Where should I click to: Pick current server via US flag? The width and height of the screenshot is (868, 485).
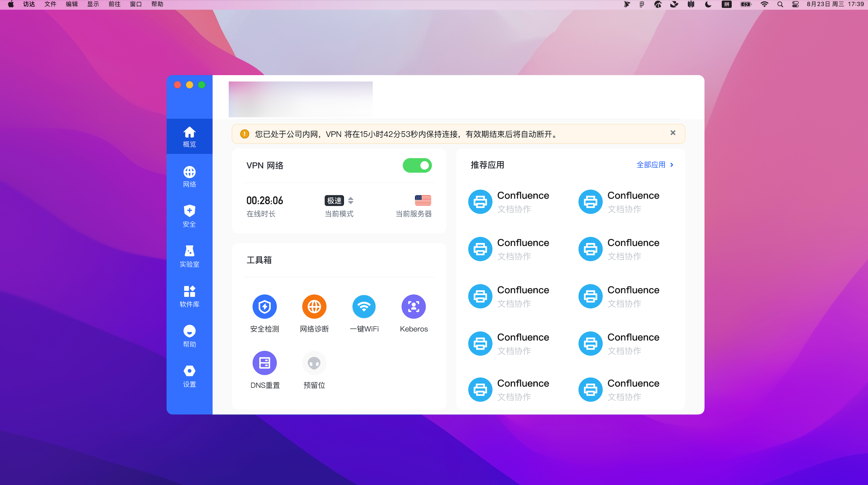point(423,200)
